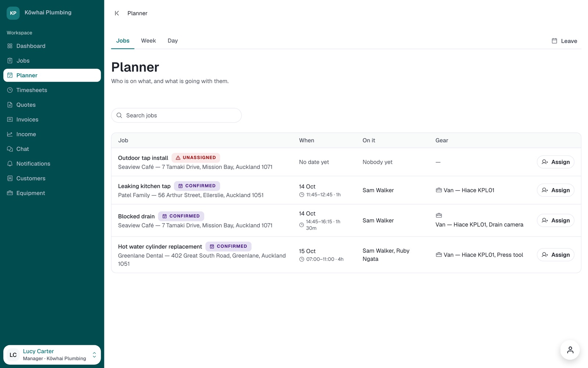Click 'Van — Hiace KPL01, Drain camera' gear
The width and height of the screenshot is (588, 368).
(x=479, y=224)
